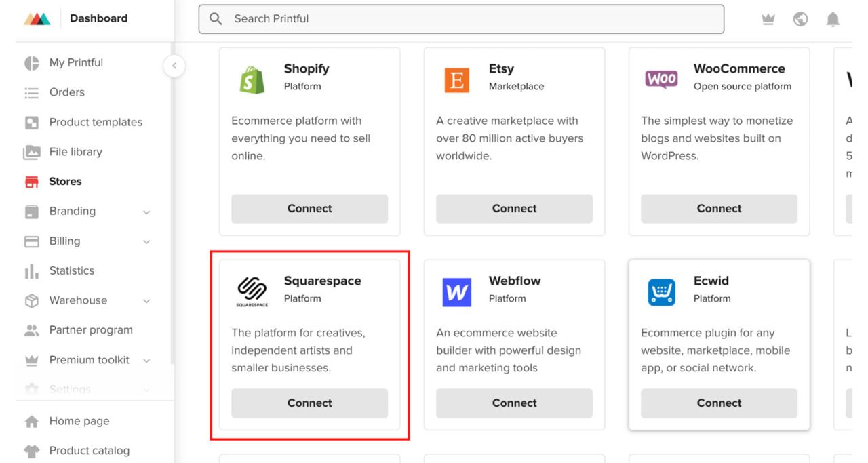
Task: Open My Printful pie chart icon
Action: pos(32,63)
